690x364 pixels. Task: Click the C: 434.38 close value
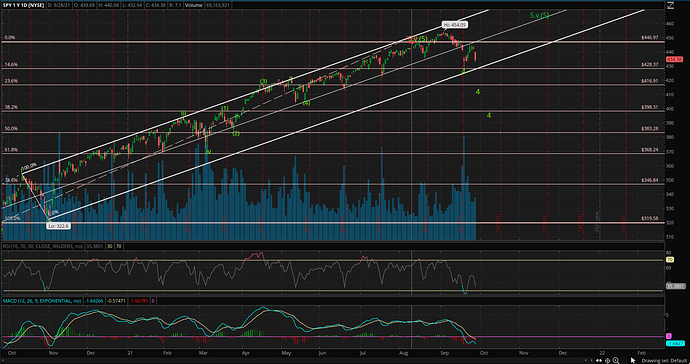(x=156, y=5)
